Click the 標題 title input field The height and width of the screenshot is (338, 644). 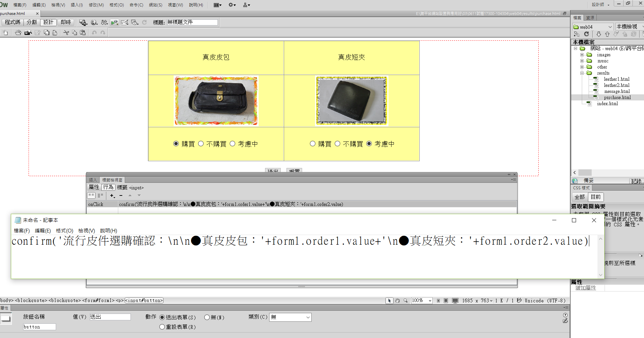point(192,22)
